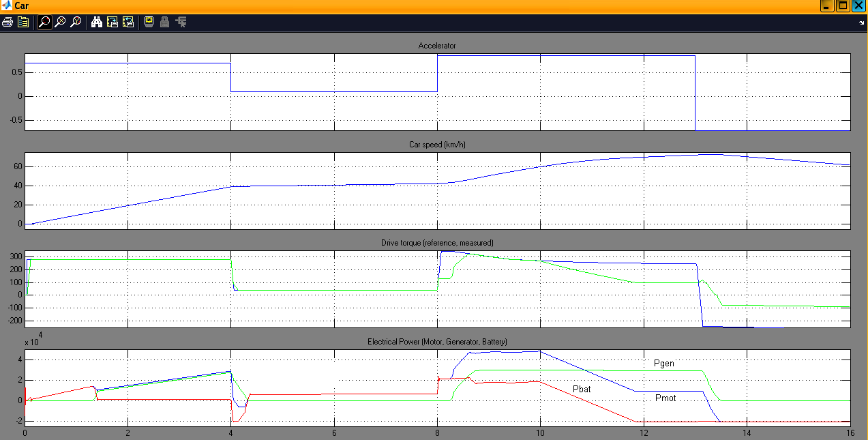The width and height of the screenshot is (868, 440).
Task: Close the Car scope window
Action: point(858,5)
